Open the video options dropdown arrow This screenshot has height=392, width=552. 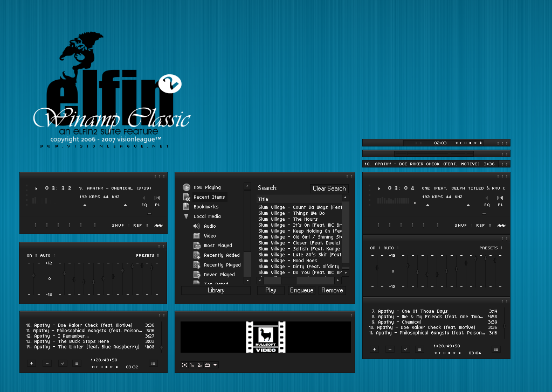(215, 365)
